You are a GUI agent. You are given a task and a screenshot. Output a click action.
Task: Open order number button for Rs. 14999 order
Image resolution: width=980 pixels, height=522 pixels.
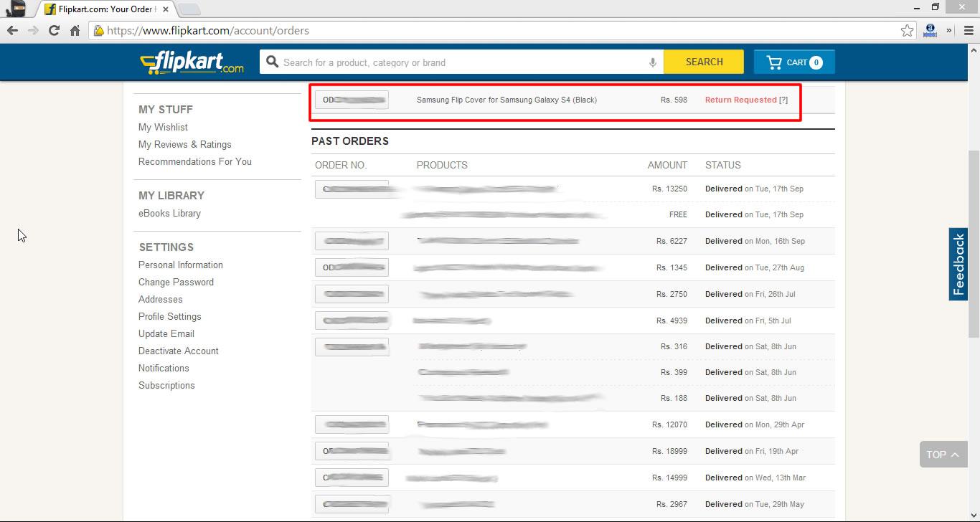coord(352,478)
